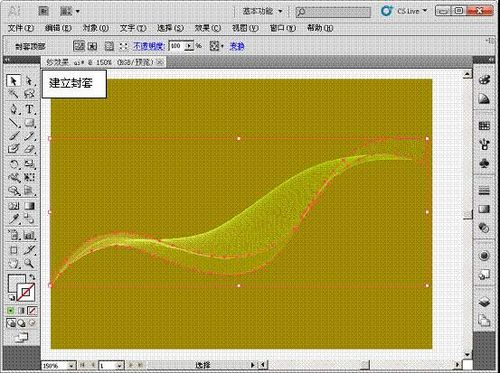
Task: Pick the Hand tool
Action: coord(13,263)
